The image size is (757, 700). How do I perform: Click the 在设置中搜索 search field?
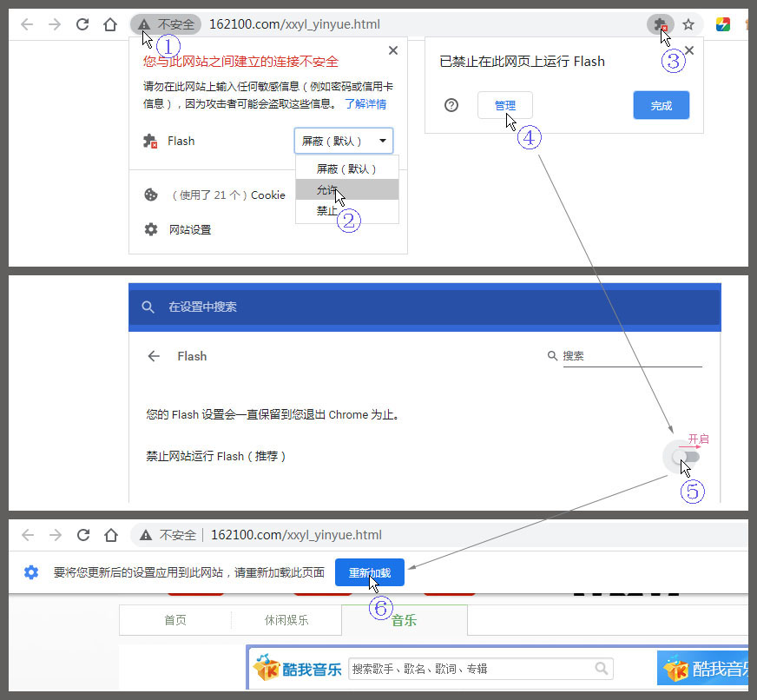pyautogui.click(x=347, y=307)
